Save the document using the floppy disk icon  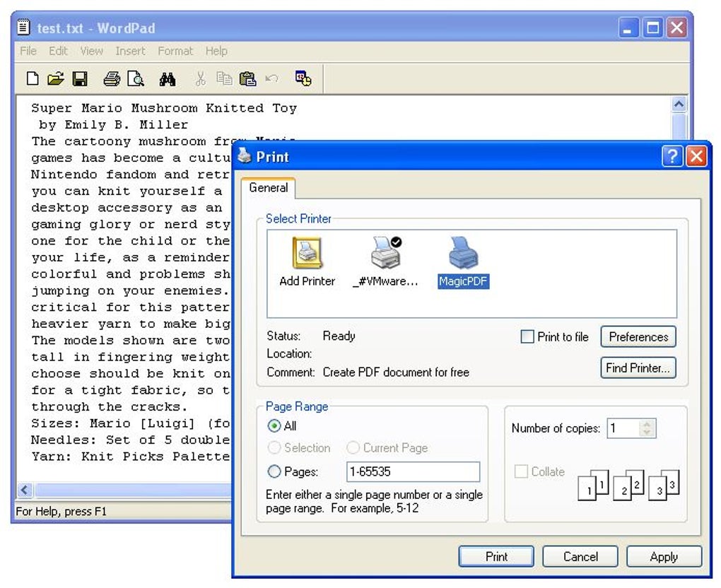[x=80, y=78]
